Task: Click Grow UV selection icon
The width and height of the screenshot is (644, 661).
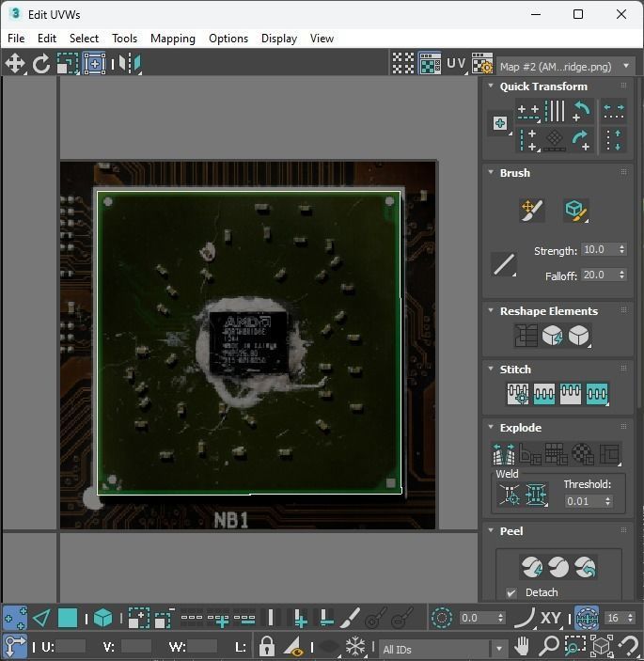Action: [138, 618]
